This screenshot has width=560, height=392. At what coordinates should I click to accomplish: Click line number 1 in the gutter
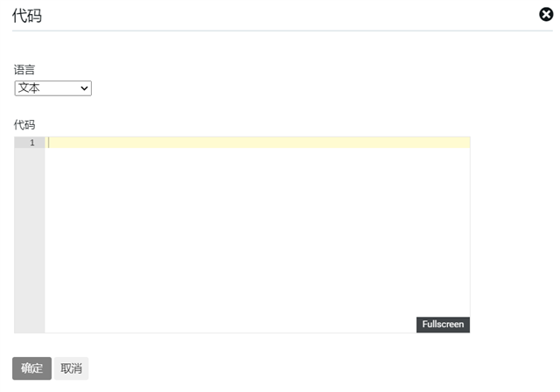point(32,143)
